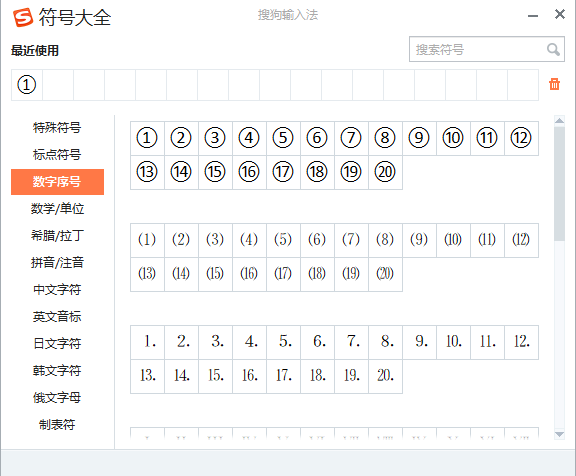Click the Sogou logo icon
576x476 pixels.
point(23,17)
